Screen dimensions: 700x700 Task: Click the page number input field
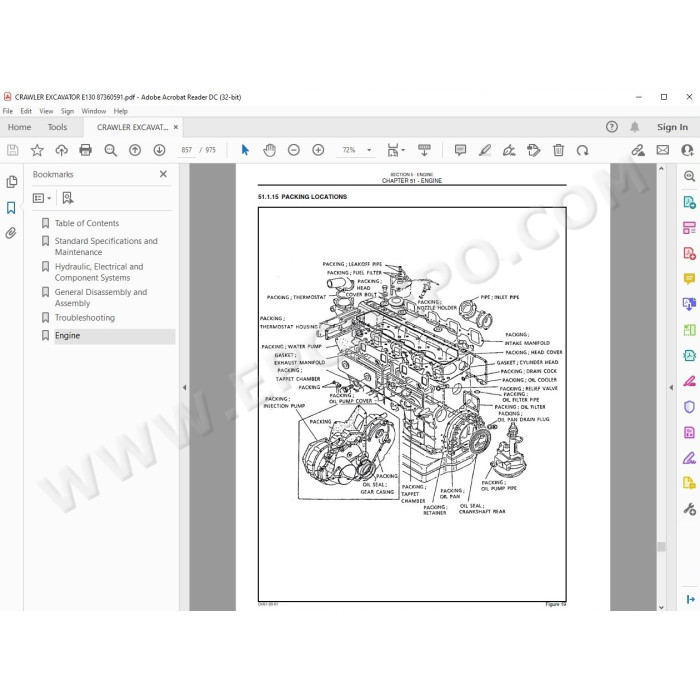tap(187, 150)
